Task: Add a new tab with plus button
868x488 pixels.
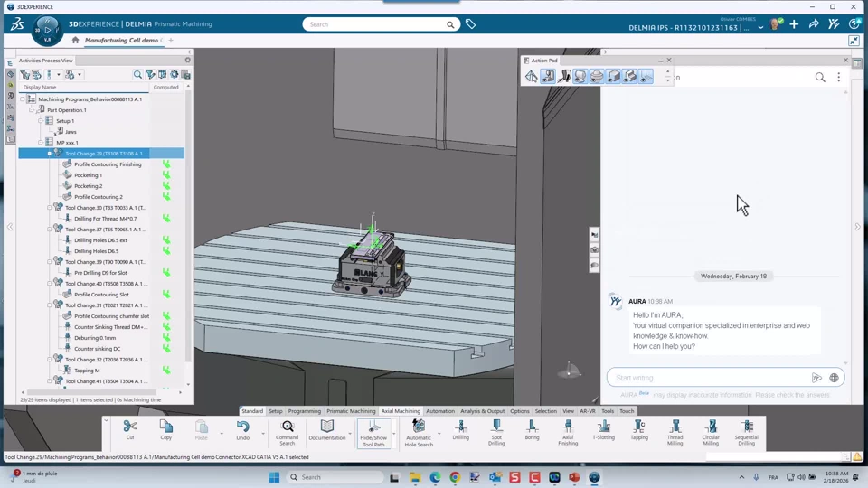Action: point(171,41)
